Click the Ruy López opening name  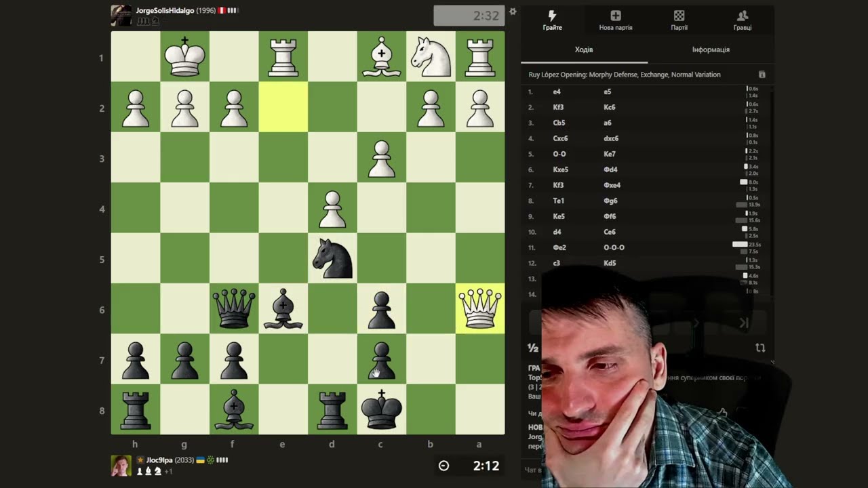(x=625, y=75)
